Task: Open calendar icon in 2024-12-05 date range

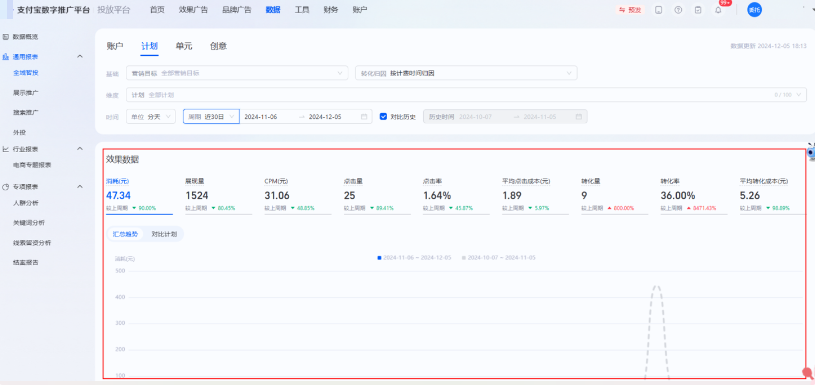Action: click(364, 117)
